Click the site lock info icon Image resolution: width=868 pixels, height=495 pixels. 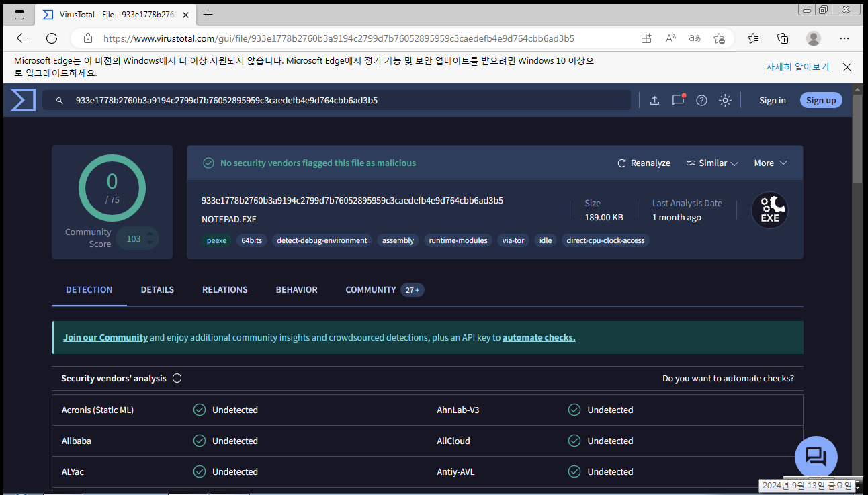[87, 38]
